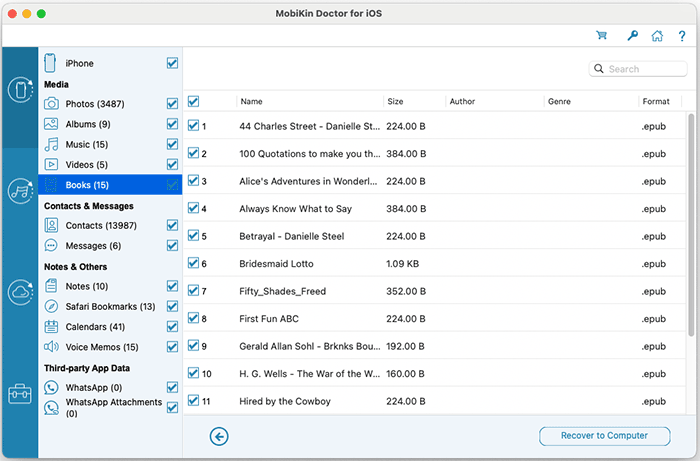The image size is (700, 461).
Task: Open help question mark icon
Action: pyautogui.click(x=682, y=36)
